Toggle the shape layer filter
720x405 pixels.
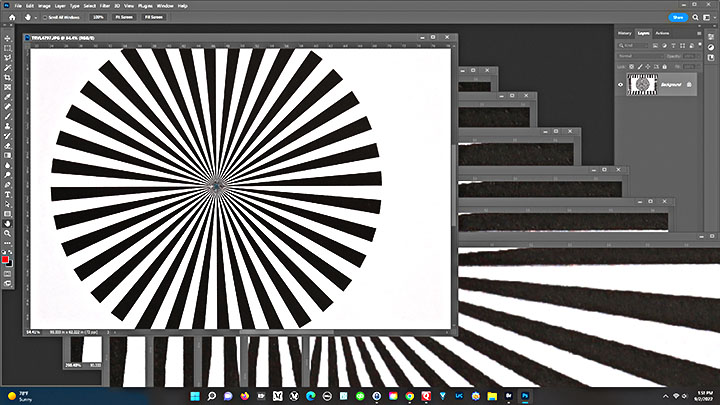(x=682, y=45)
